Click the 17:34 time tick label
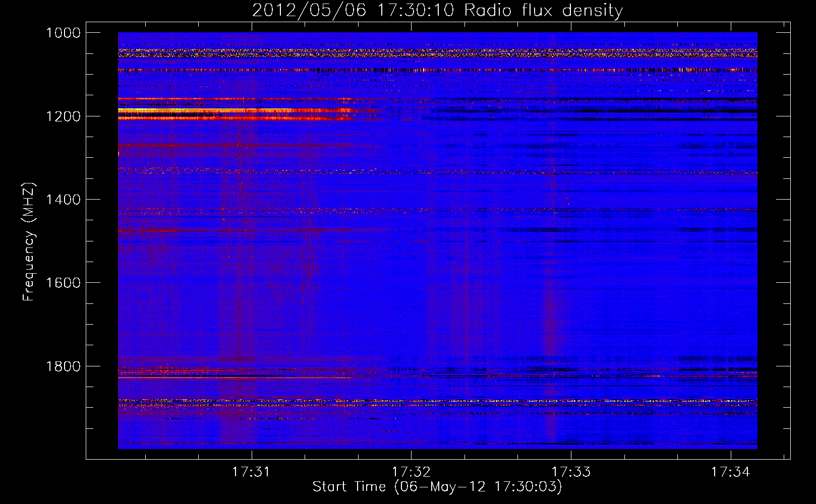This screenshot has height=504, width=816. (x=731, y=472)
